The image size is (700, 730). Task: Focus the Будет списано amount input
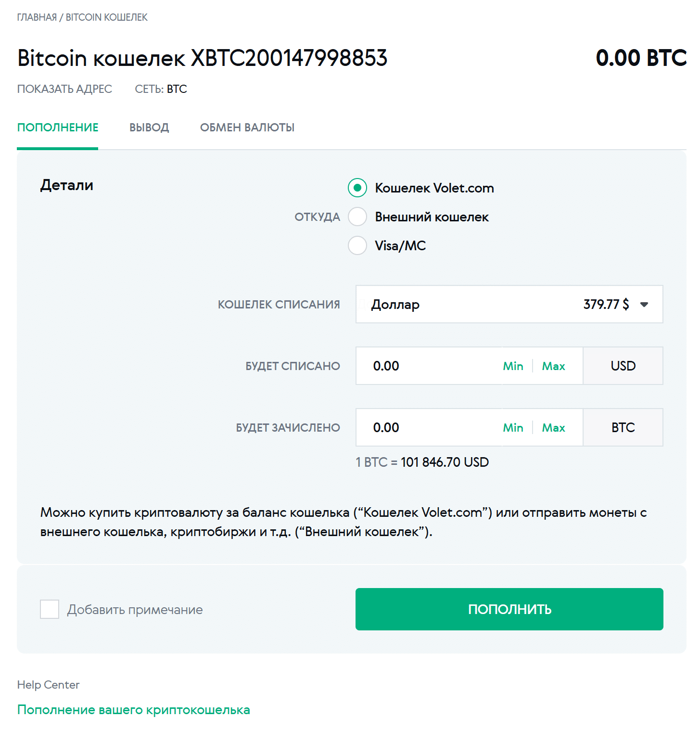[428, 366]
